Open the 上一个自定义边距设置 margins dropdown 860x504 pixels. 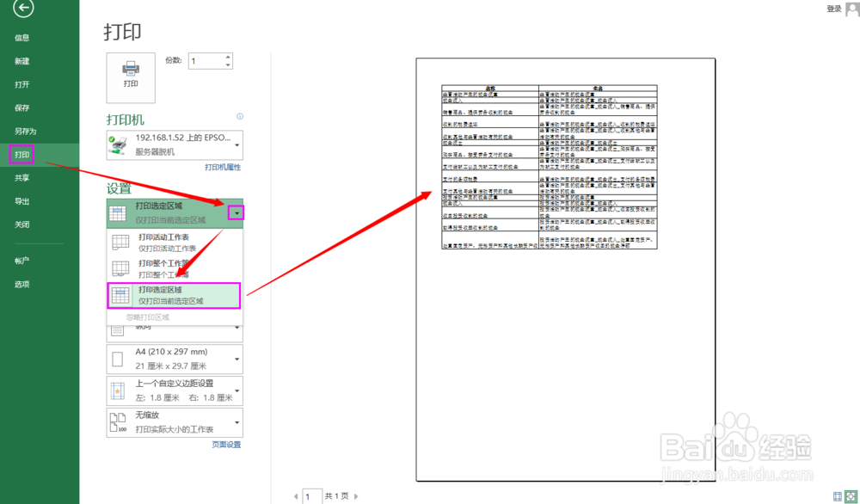point(175,390)
